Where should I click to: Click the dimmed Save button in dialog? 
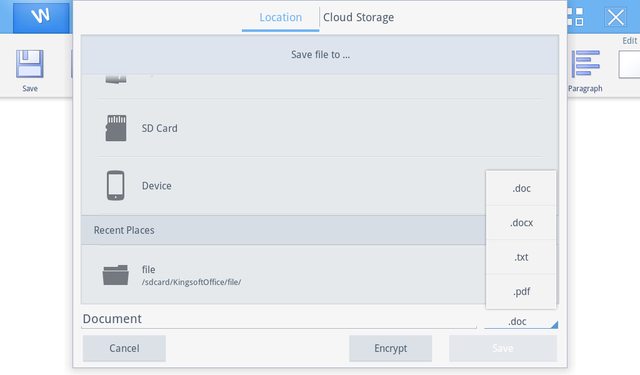[x=503, y=348]
